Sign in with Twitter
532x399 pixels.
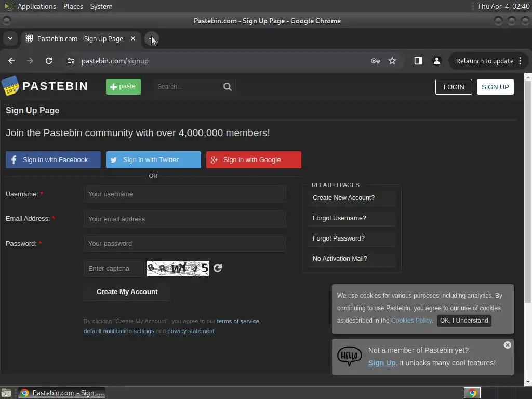tap(153, 160)
